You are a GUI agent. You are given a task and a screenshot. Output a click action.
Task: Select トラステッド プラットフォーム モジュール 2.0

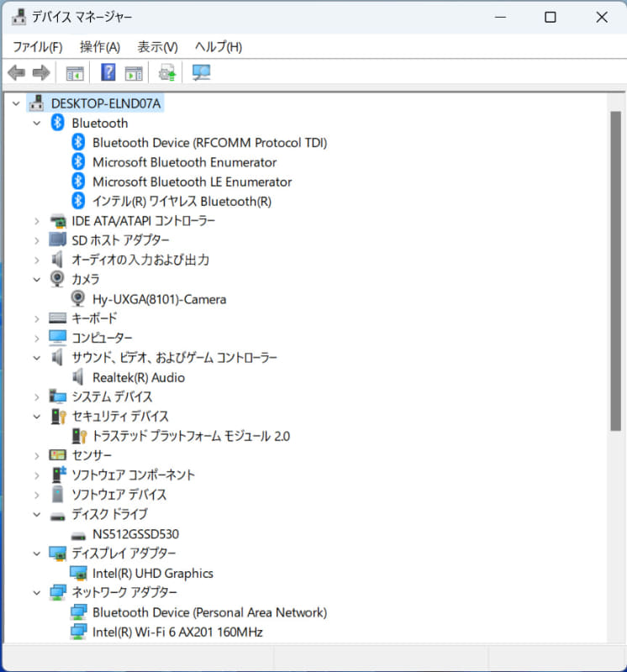click(x=192, y=436)
